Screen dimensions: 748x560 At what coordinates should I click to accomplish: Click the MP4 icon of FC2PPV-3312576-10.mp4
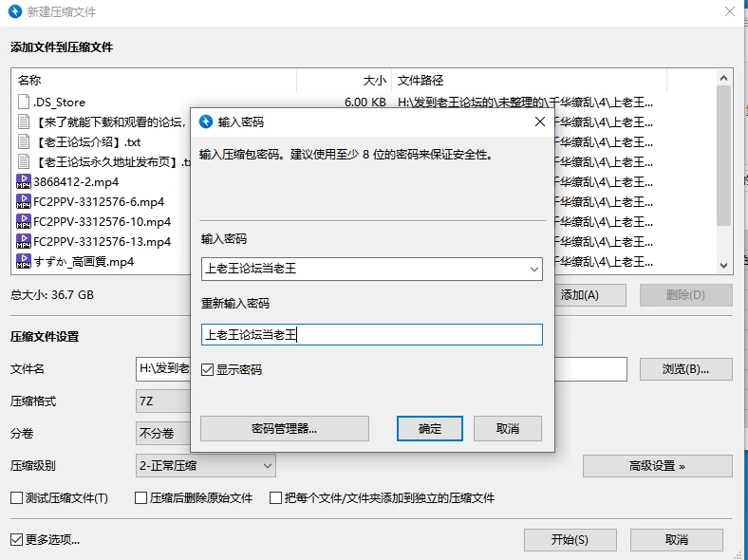point(24,222)
